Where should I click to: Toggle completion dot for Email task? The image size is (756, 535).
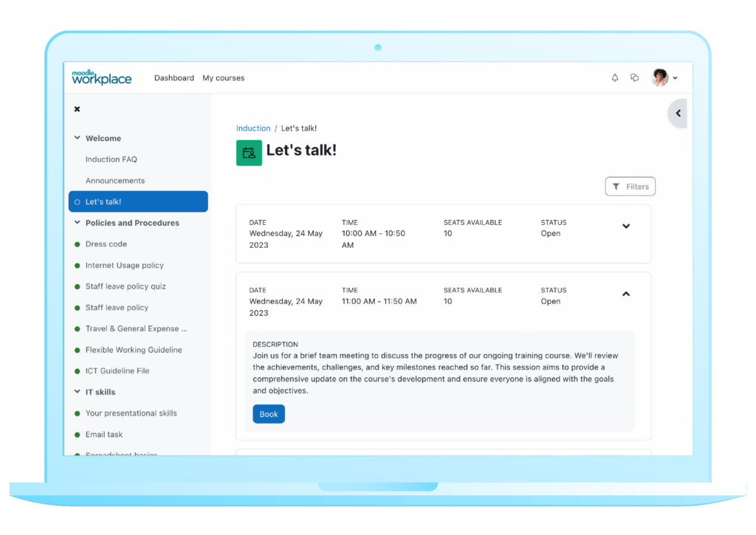tap(77, 434)
